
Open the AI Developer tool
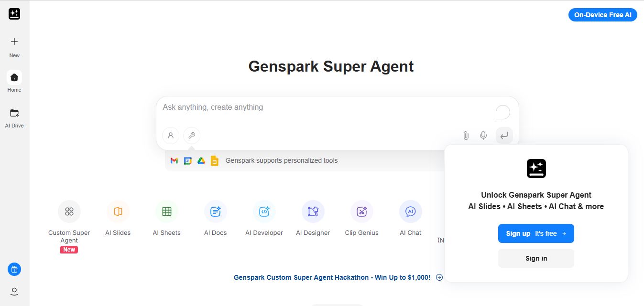pos(264,211)
